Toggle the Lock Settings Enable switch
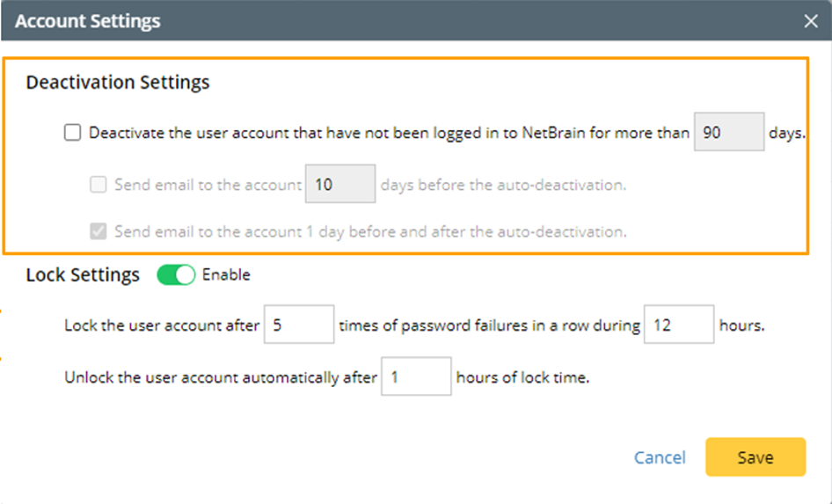Screen dimensions: 832x504 [176, 274]
